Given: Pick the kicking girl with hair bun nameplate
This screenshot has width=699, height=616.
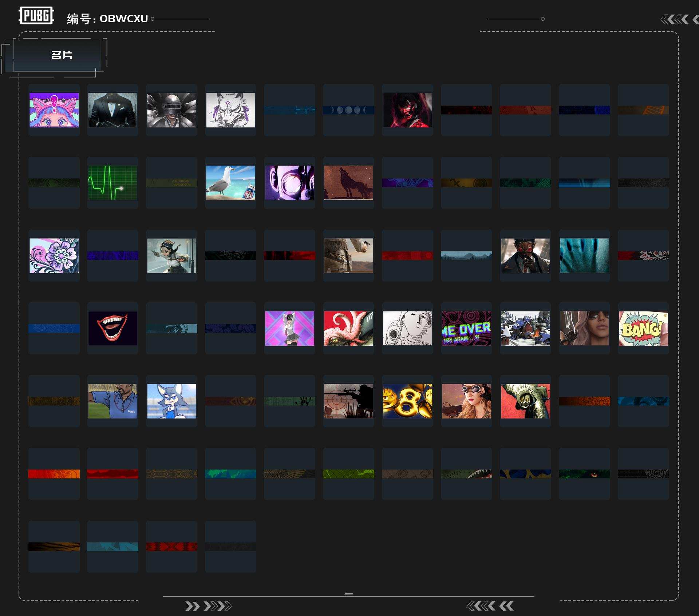Looking at the screenshot, I should coord(172,255).
